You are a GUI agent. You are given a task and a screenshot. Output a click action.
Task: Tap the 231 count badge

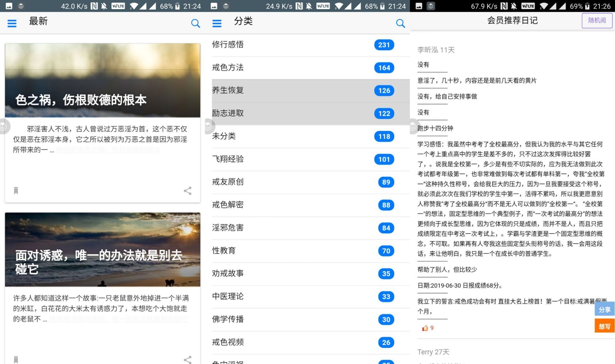pyautogui.click(x=384, y=45)
